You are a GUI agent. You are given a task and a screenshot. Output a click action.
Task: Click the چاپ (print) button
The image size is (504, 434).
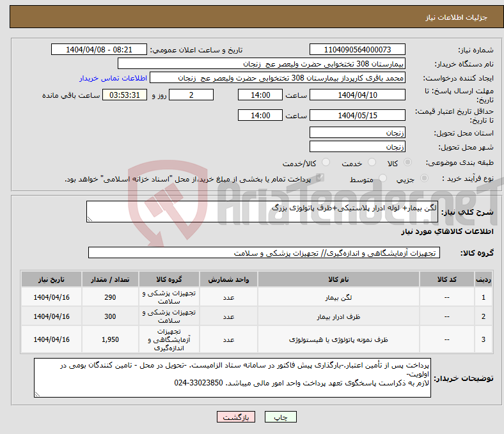click(x=280, y=417)
